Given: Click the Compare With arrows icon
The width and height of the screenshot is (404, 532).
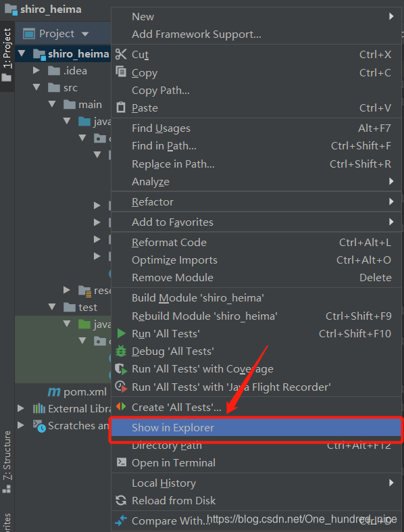Looking at the screenshot, I should point(121,520).
